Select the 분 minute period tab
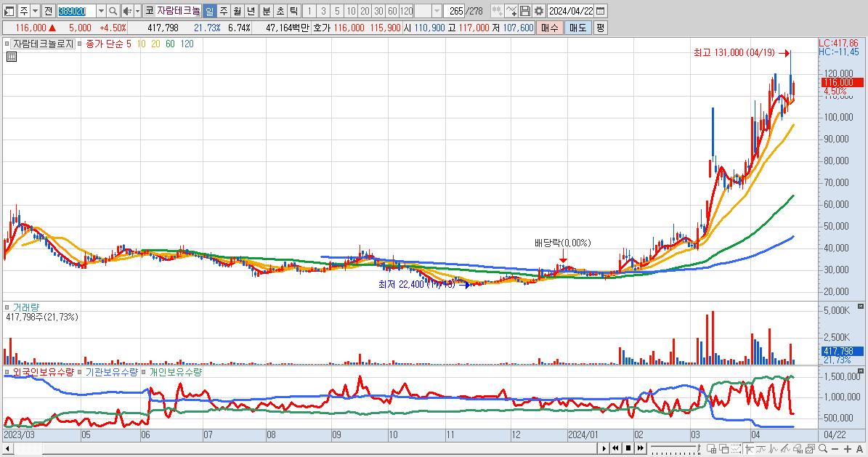Viewport: 868px width, 457px height. coord(267,11)
